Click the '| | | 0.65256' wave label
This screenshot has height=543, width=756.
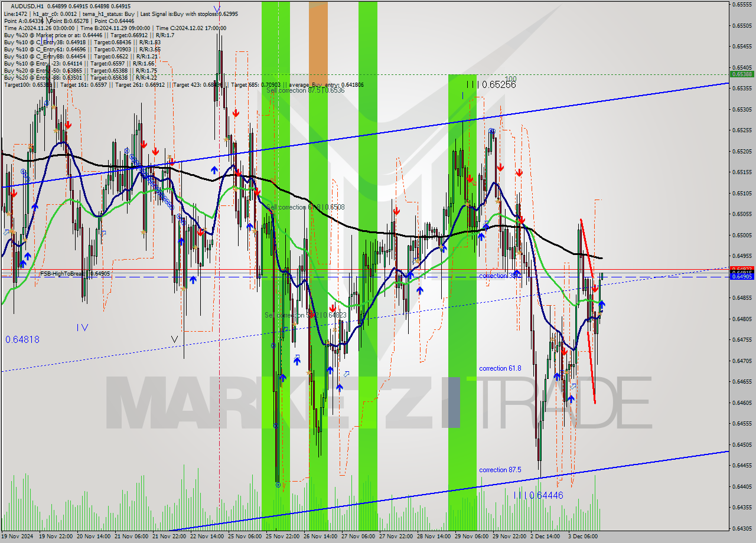[491, 84]
